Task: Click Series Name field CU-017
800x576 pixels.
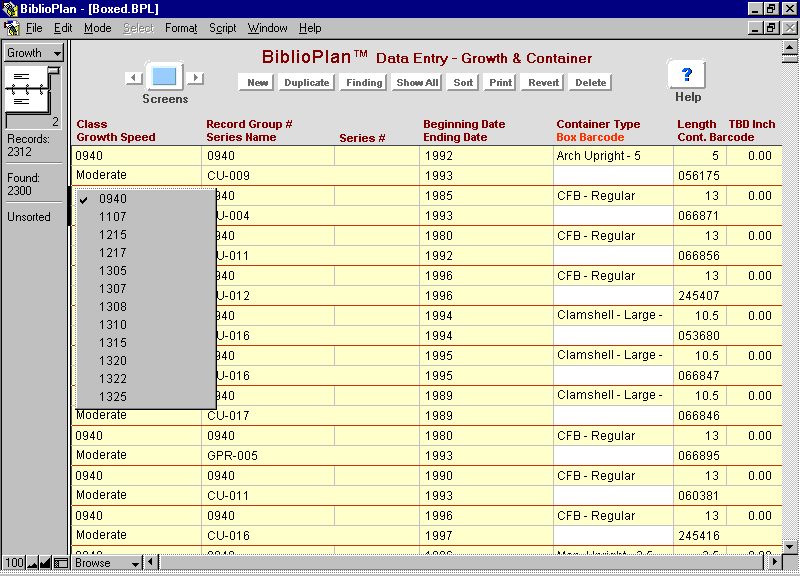Action: 310,416
